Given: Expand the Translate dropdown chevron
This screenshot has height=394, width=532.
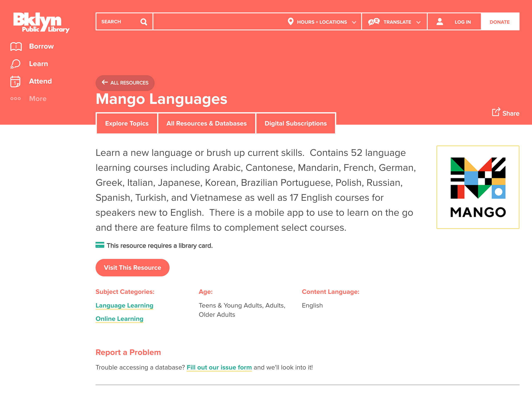Looking at the screenshot, I should [x=418, y=22].
